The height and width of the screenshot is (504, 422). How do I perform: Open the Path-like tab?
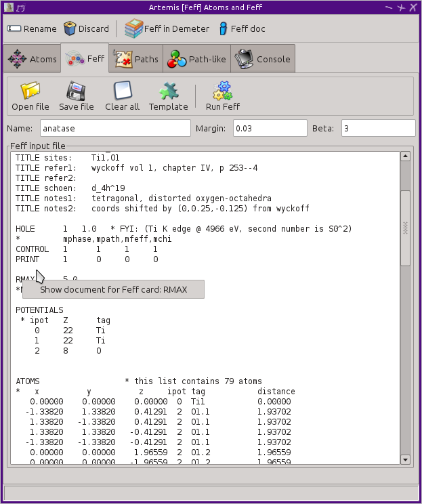(196, 59)
